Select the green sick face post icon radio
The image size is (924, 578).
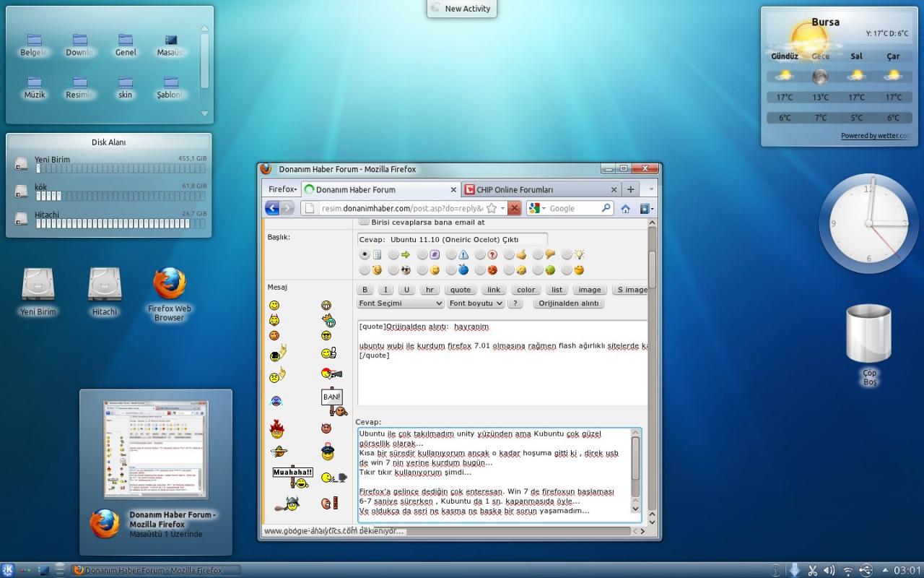click(538, 270)
